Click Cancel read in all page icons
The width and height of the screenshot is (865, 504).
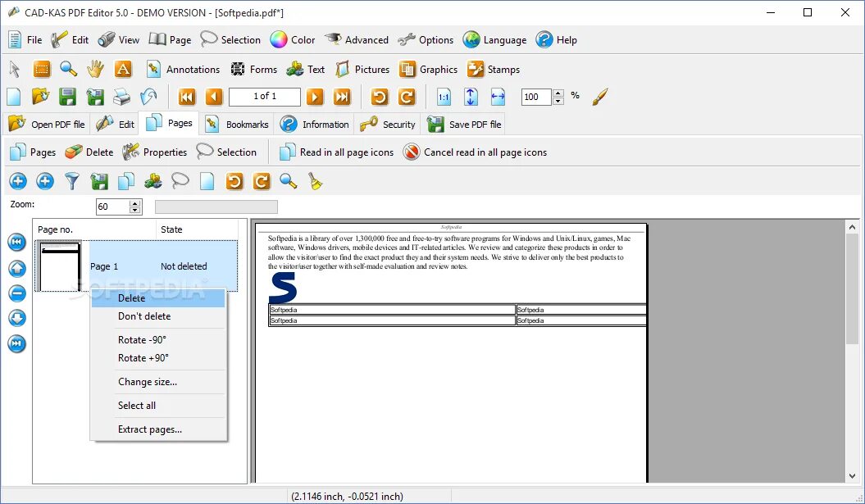tap(475, 152)
